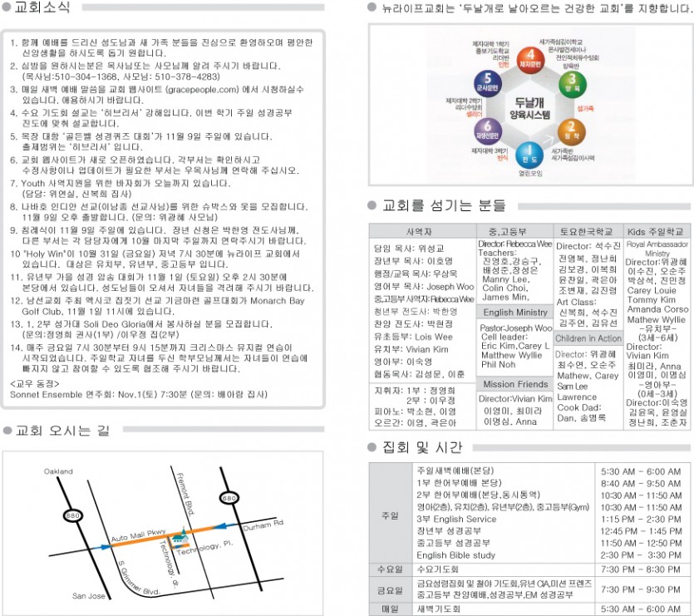Image resolution: width=694 pixels, height=616 pixels.
Task: Click the 사역자 table column header
Action: (422, 231)
